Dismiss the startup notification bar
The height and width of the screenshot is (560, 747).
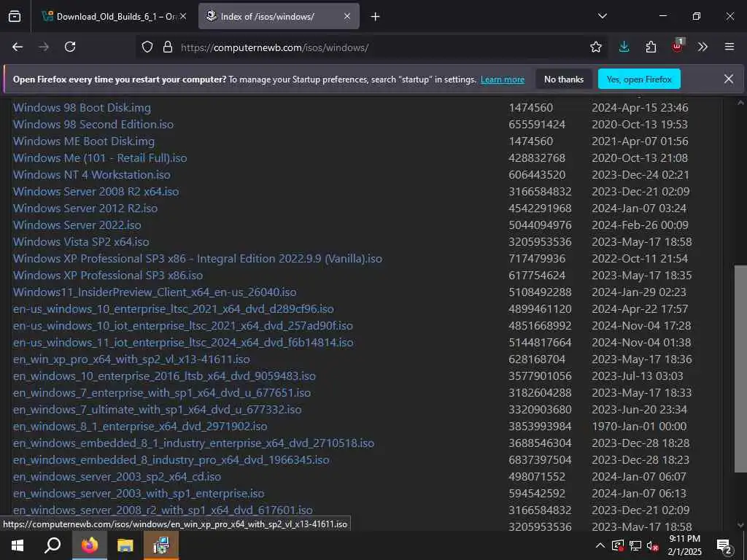[x=729, y=79]
